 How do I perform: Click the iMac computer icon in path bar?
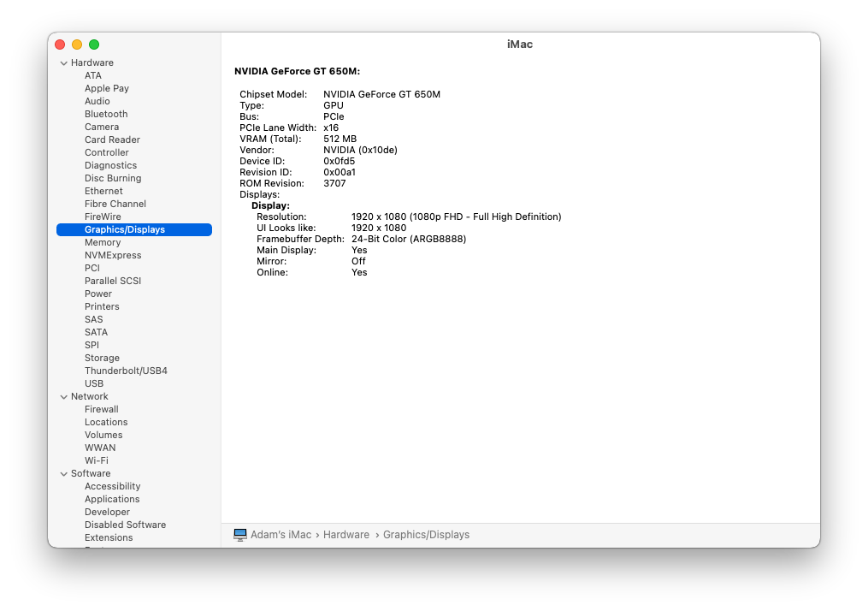[239, 535]
